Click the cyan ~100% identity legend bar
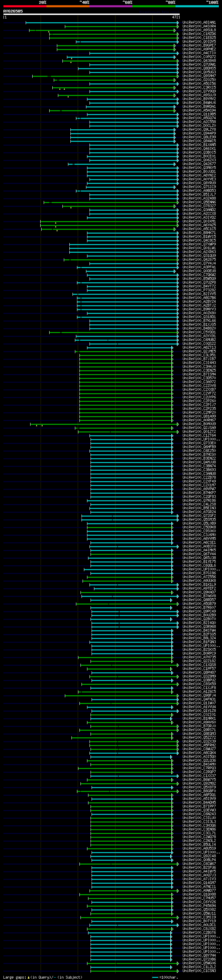The image size is (222, 980). (197, 6)
